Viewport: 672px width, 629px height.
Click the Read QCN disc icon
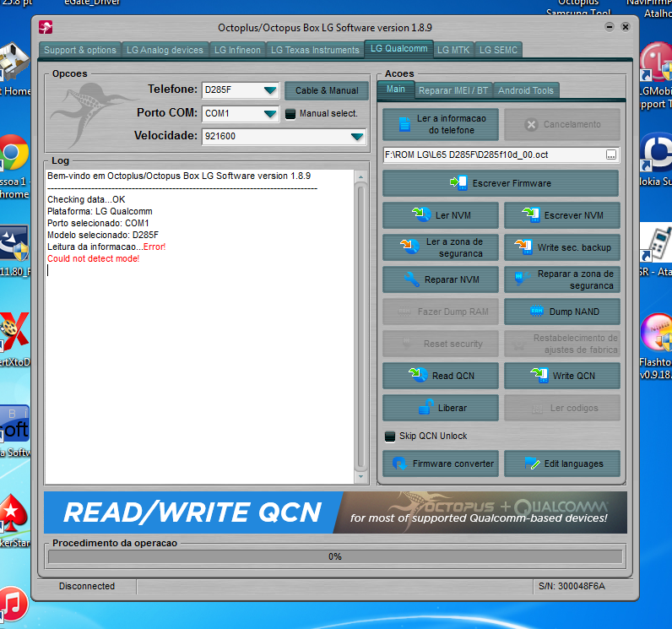click(418, 375)
